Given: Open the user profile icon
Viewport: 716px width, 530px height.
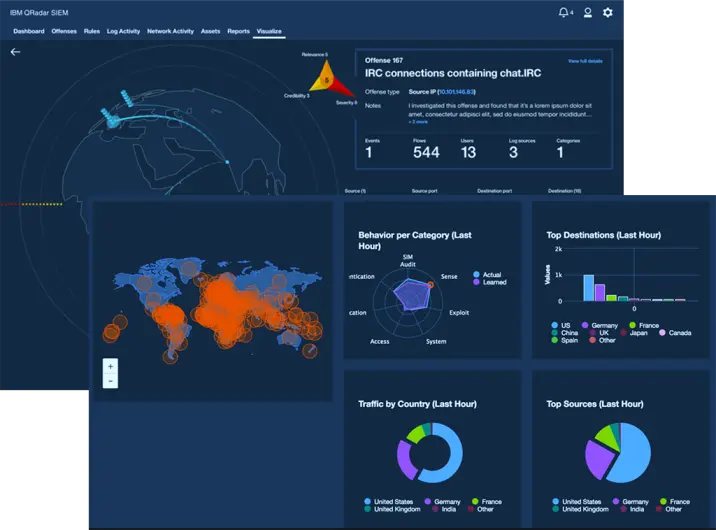Looking at the screenshot, I should pos(588,13).
